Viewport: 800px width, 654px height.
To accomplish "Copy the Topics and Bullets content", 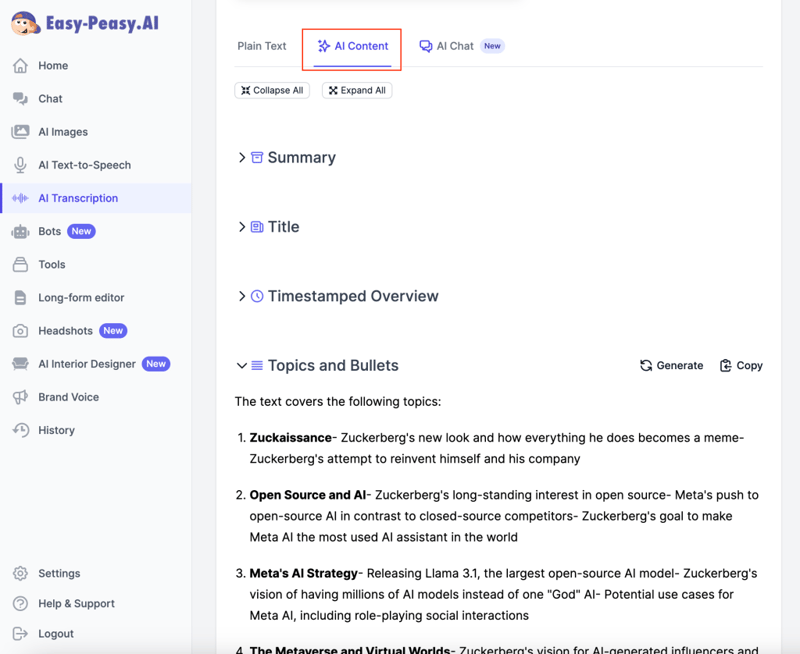I will 741,366.
